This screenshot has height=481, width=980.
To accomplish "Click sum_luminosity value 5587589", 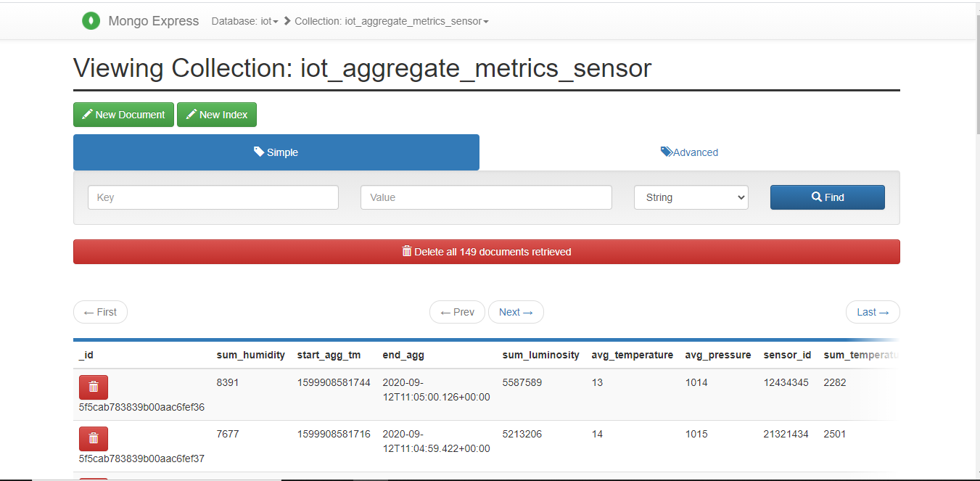I will [522, 382].
